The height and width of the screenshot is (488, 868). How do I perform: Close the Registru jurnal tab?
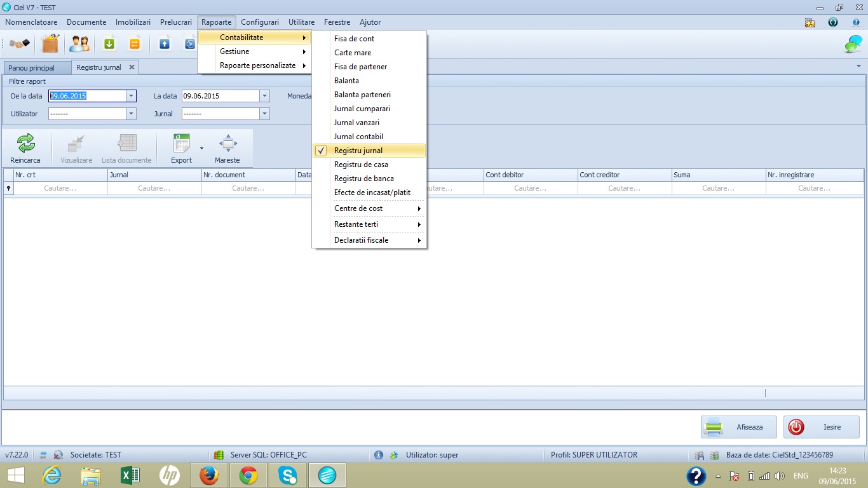132,67
